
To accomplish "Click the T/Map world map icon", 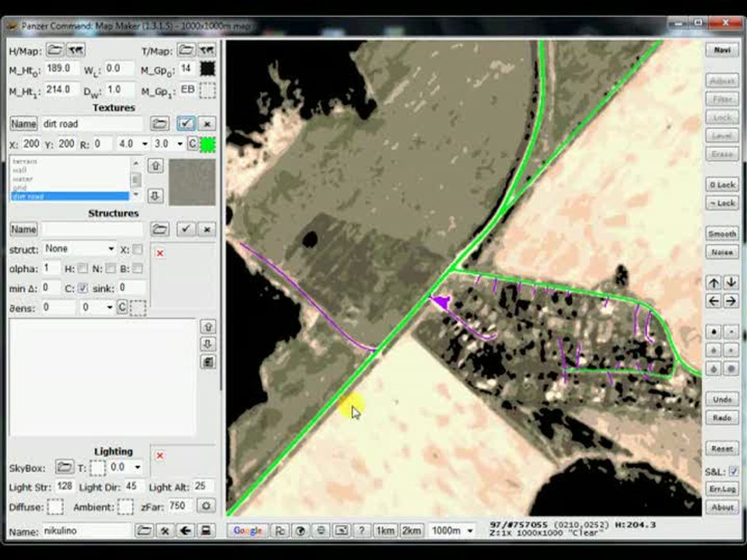I will (x=206, y=50).
